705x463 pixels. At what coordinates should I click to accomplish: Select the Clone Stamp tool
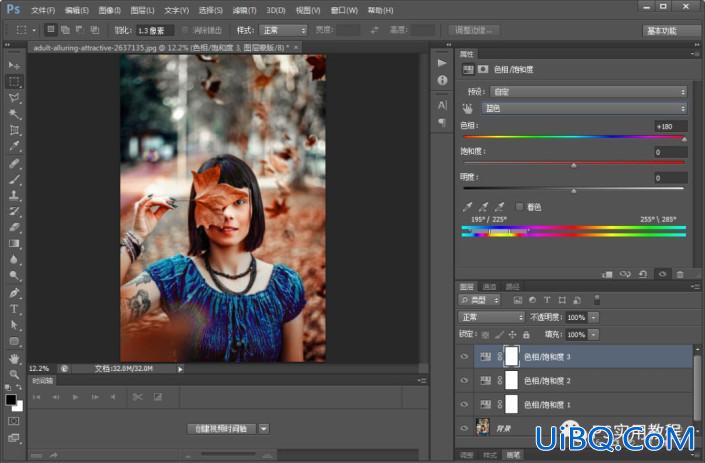tap(14, 195)
